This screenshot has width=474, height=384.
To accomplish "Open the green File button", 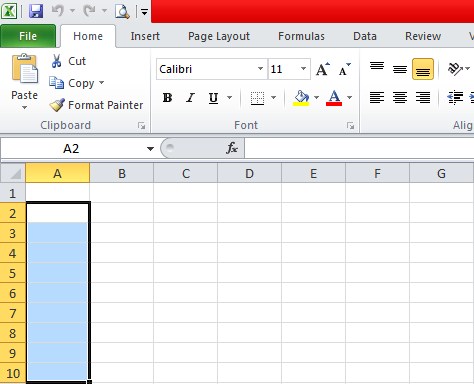I will point(28,36).
